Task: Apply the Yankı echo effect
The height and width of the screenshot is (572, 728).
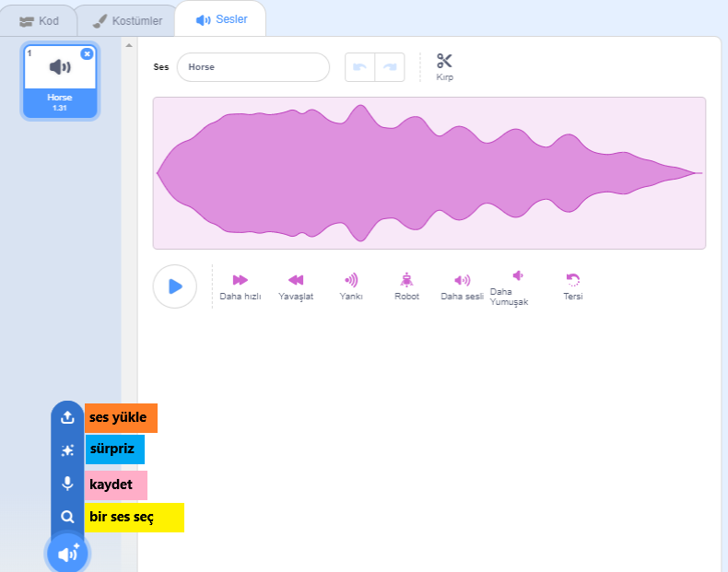Action: point(351,280)
